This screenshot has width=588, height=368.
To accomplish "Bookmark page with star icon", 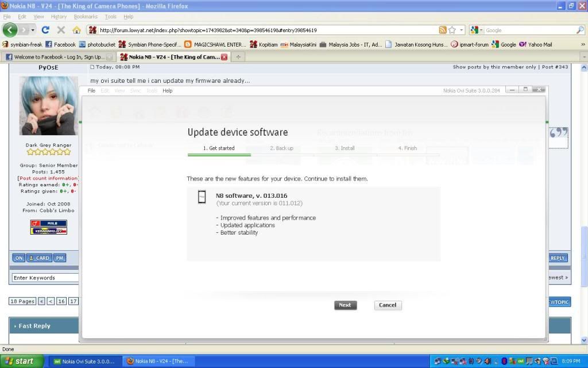I will [452, 30].
